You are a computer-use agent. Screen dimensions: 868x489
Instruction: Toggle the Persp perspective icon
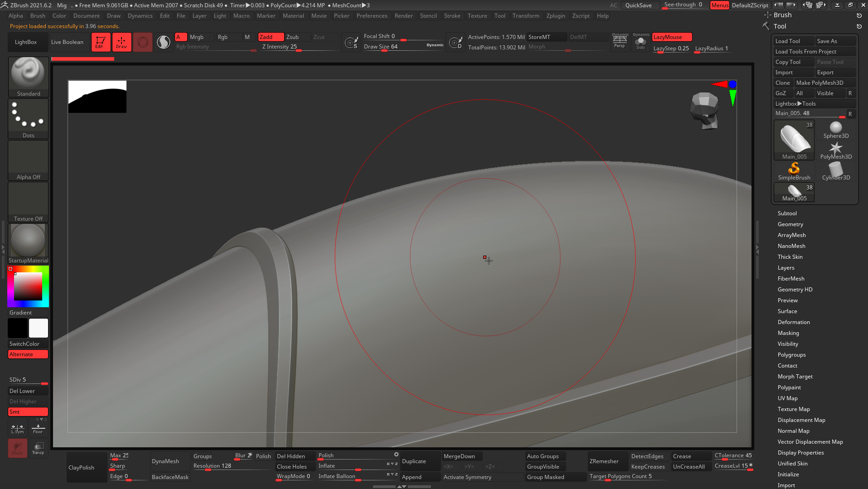click(619, 41)
